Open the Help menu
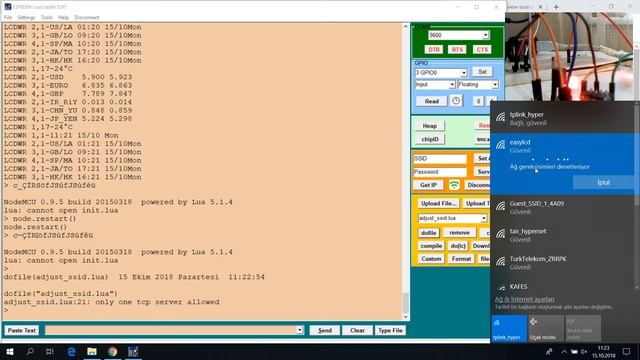 point(63,18)
